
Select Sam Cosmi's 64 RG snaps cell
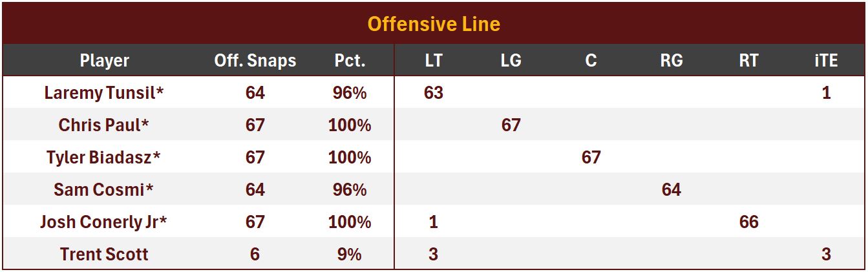[x=671, y=189]
